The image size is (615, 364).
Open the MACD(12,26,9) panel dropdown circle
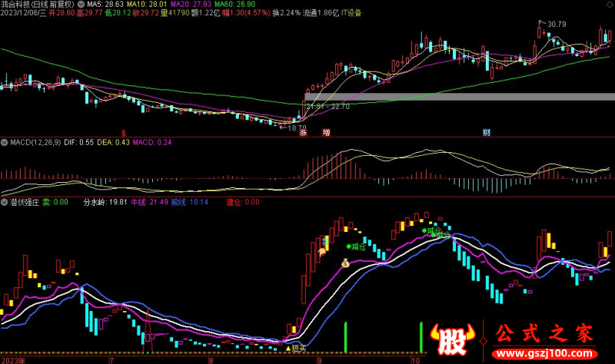tap(5, 143)
